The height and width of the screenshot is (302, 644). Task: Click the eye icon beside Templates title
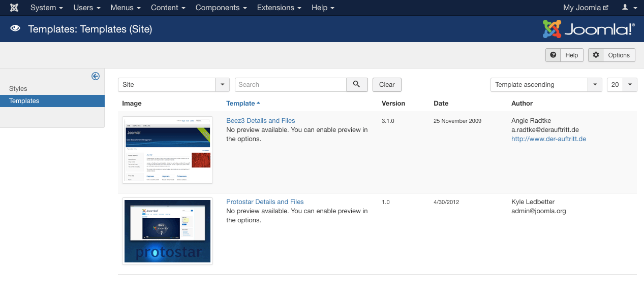15,28
